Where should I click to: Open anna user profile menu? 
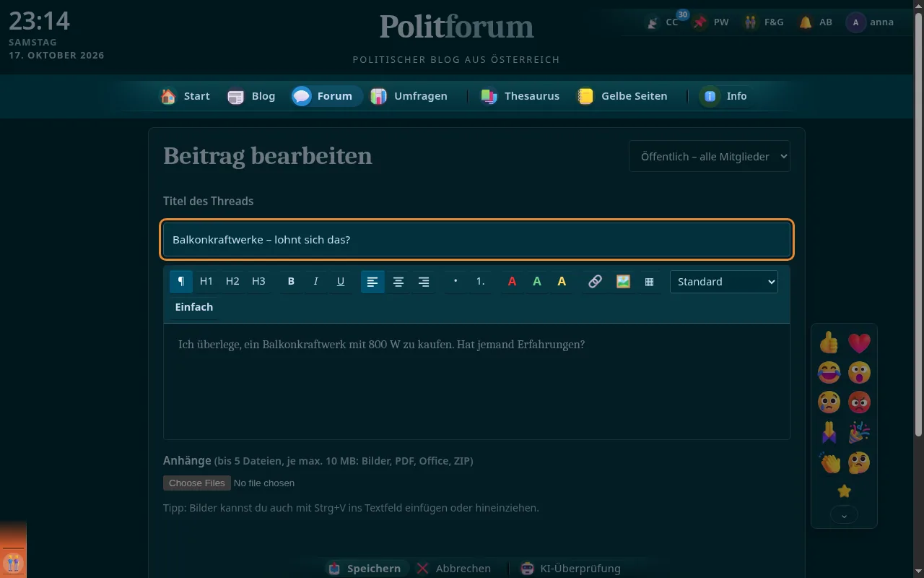871,22
